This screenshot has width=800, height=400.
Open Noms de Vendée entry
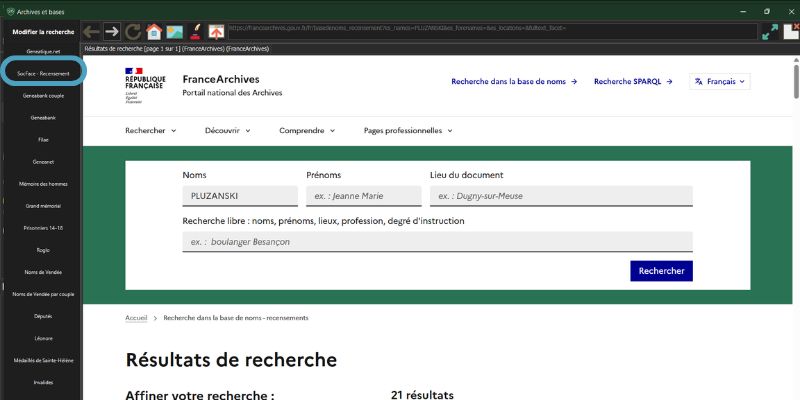pos(43,272)
